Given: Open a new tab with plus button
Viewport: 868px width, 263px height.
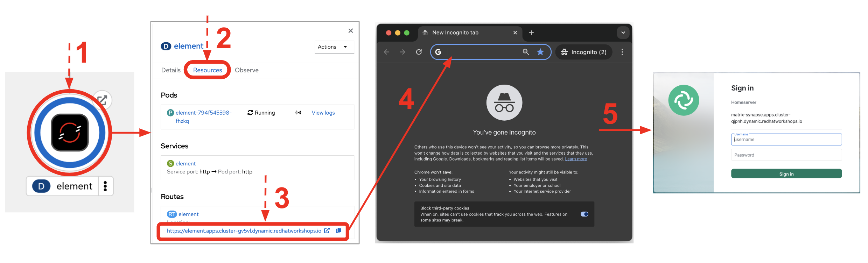Looking at the screenshot, I should pos(531,33).
